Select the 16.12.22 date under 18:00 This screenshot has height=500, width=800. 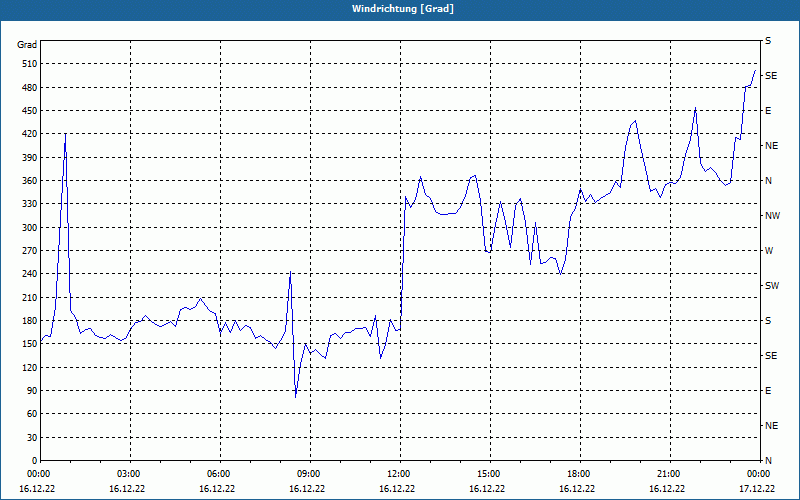pyautogui.click(x=577, y=488)
